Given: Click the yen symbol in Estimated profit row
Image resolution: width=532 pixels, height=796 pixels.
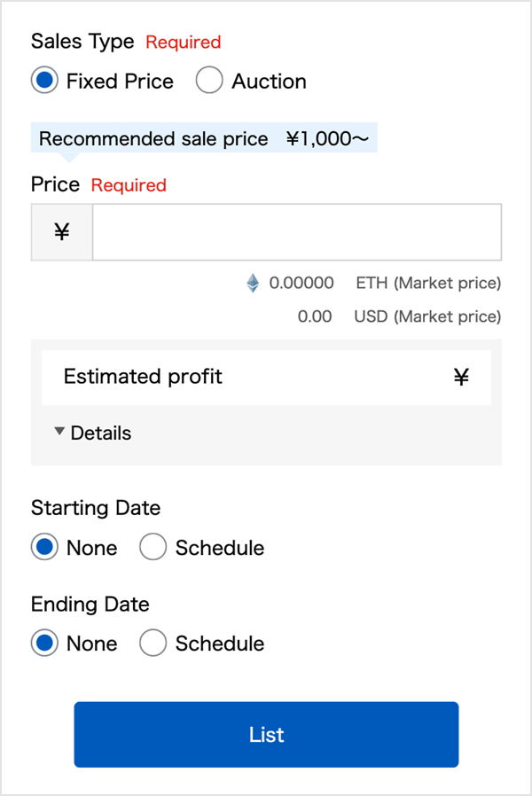Looking at the screenshot, I should 461,377.
